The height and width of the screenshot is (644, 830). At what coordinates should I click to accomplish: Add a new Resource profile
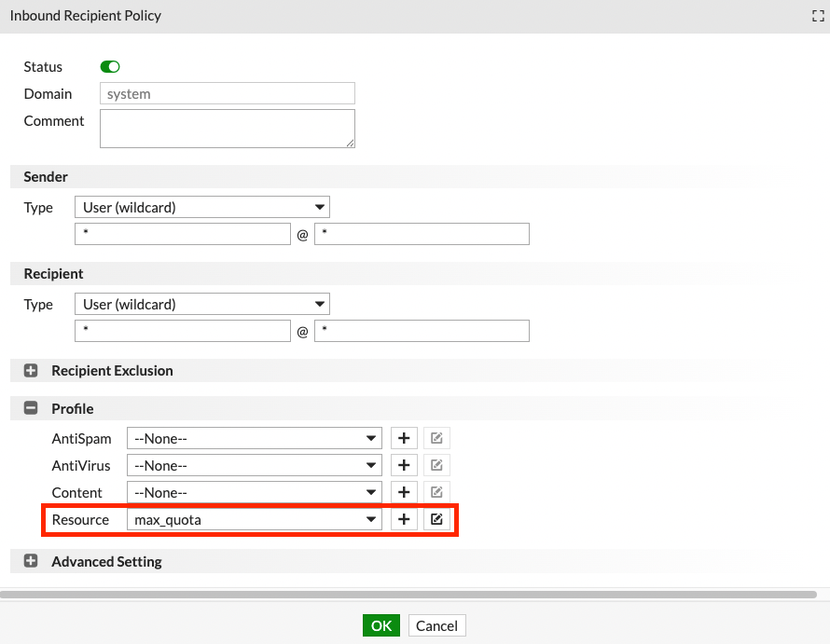click(x=403, y=519)
